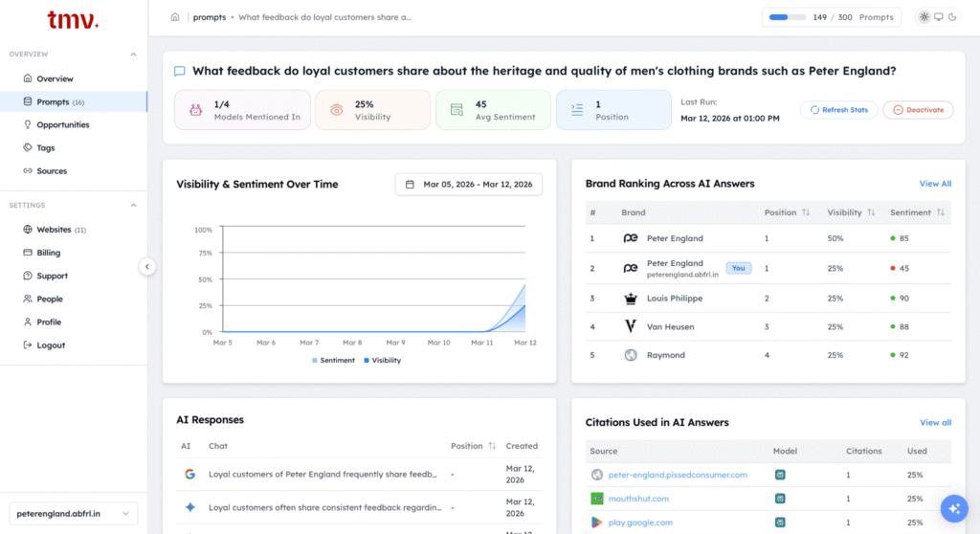Click prompts breadcrumb link

[210, 17]
